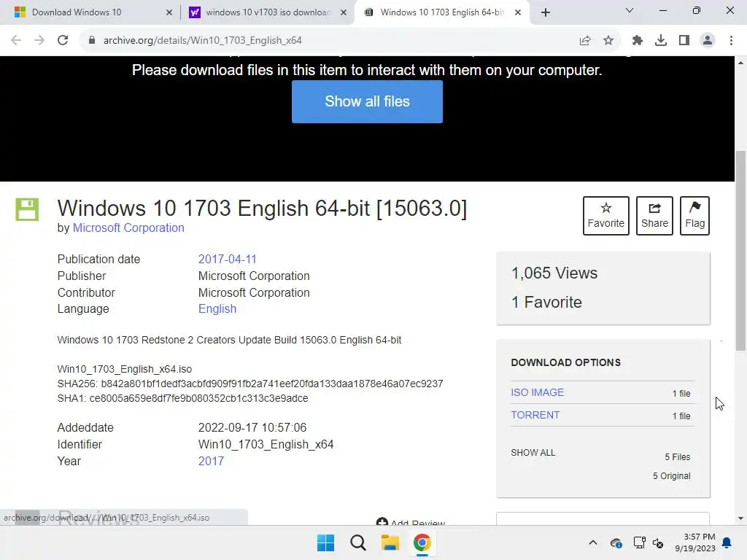
Task: Click the Identifier value Win10_1703_English_x64
Action: (266, 444)
